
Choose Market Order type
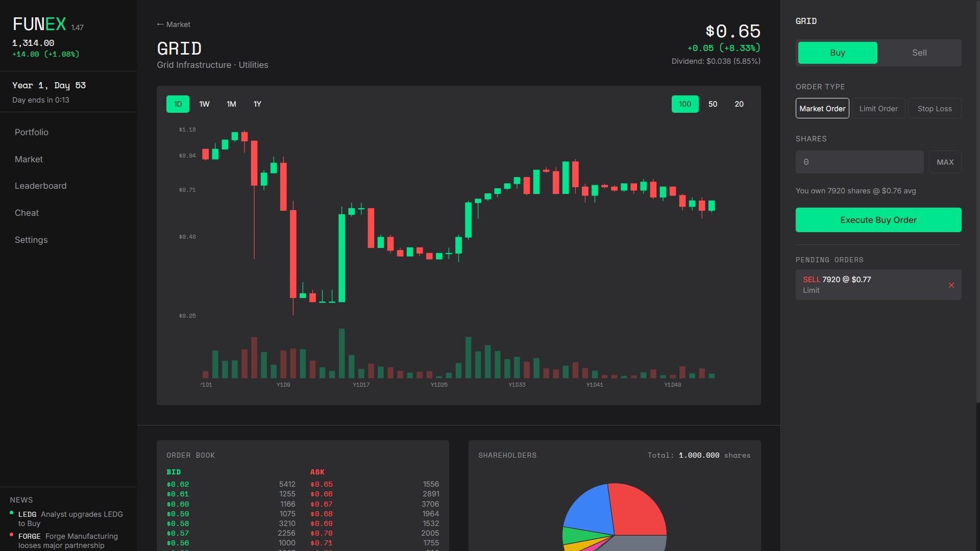pos(822,108)
